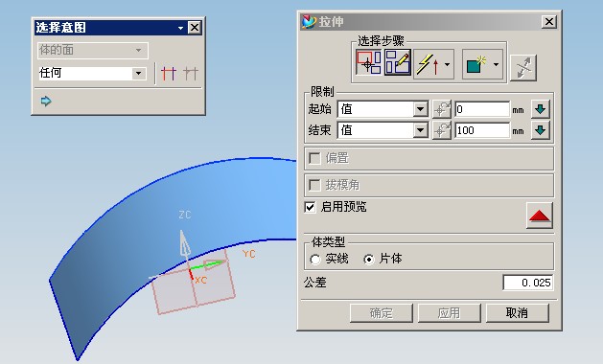Click the 确定 button
603x364 pixels.
tap(382, 313)
